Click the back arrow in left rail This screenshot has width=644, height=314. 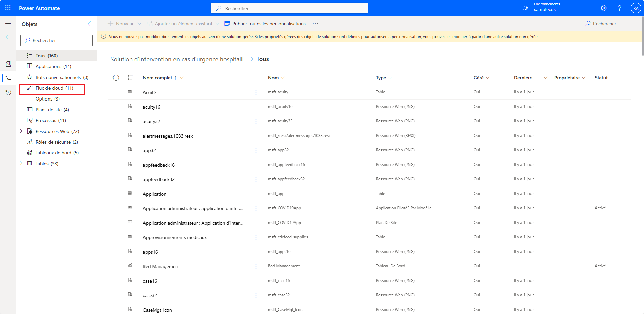(8, 37)
